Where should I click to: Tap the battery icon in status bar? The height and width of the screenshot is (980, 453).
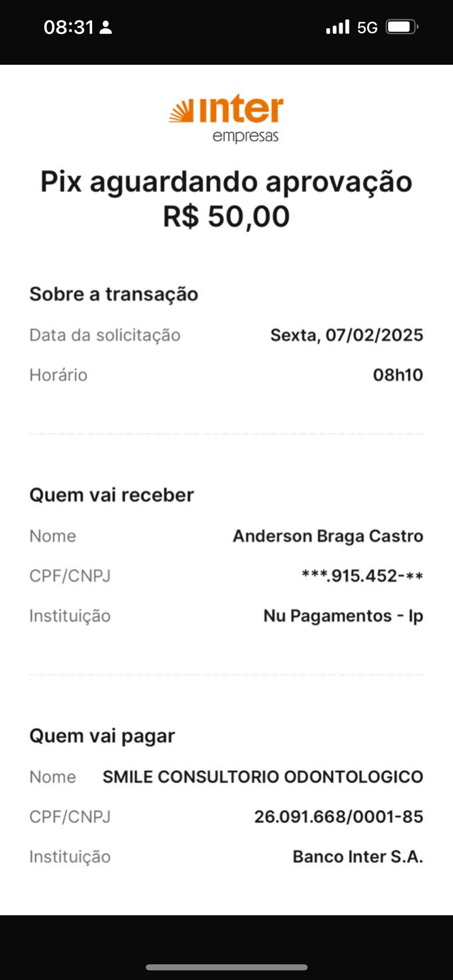[402, 27]
